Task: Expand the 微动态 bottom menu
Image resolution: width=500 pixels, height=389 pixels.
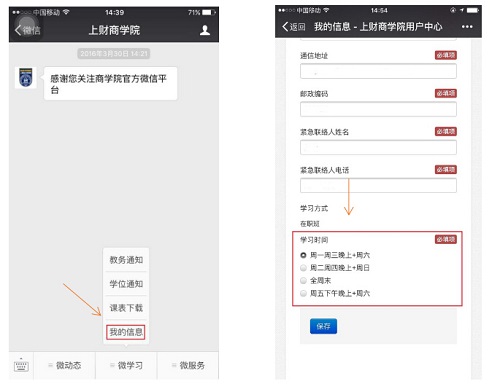Action: (x=65, y=366)
